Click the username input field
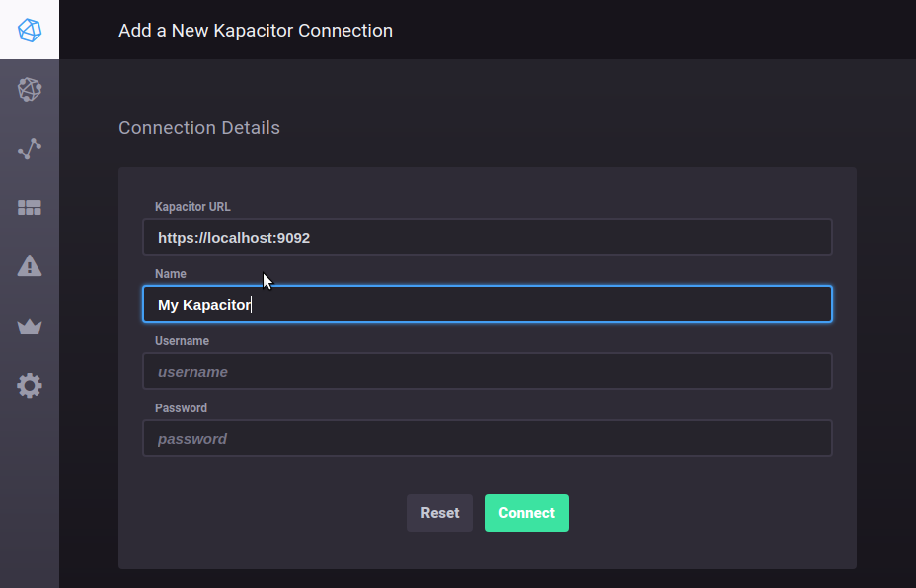 (x=487, y=371)
